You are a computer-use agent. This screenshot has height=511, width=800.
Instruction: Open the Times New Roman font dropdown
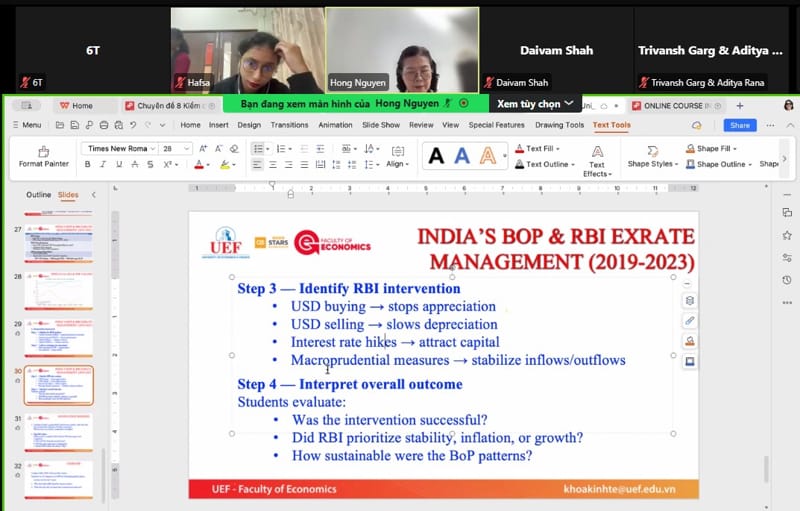tap(120, 148)
